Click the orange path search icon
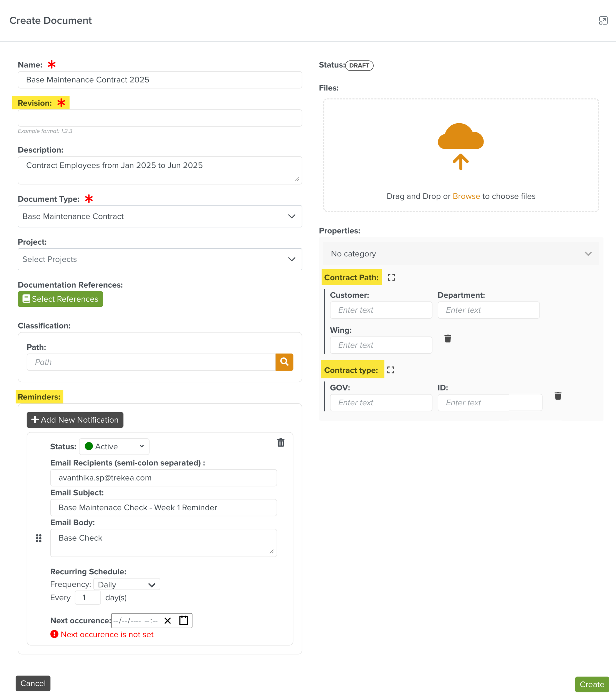616x696 pixels. click(284, 362)
